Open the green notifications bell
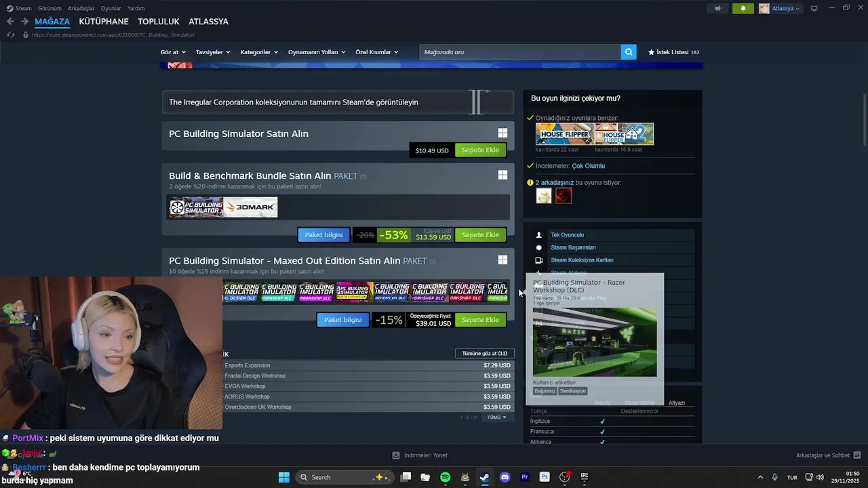Image resolution: width=868 pixels, height=488 pixels. pos(743,8)
